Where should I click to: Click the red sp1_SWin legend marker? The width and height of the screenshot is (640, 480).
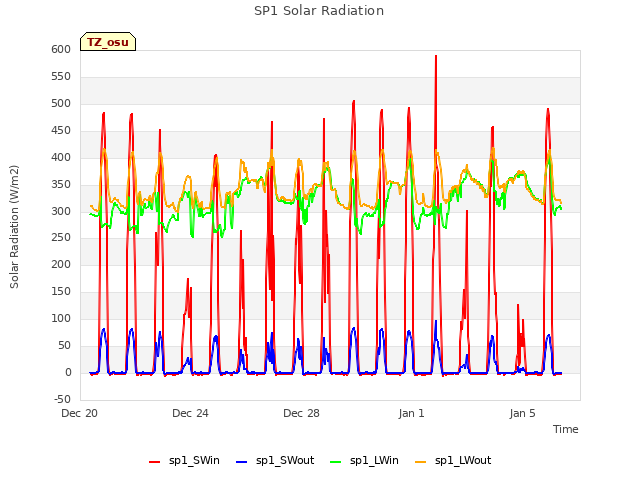tap(155, 462)
